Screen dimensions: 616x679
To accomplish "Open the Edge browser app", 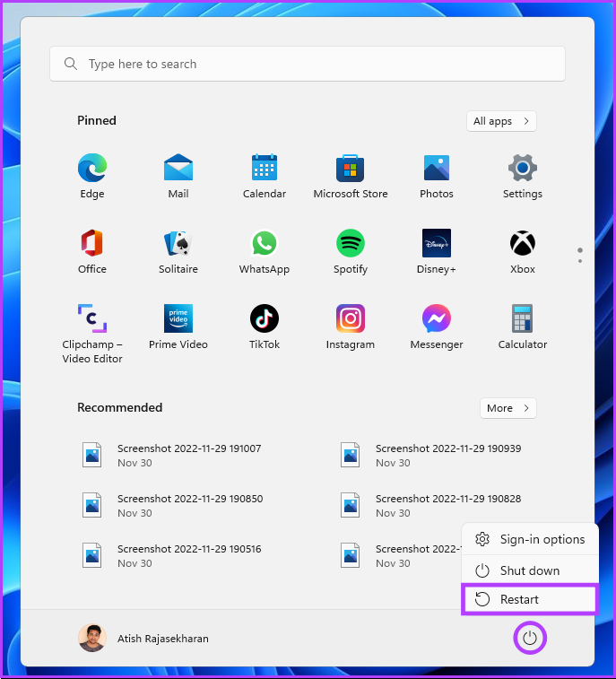I will tap(91, 176).
